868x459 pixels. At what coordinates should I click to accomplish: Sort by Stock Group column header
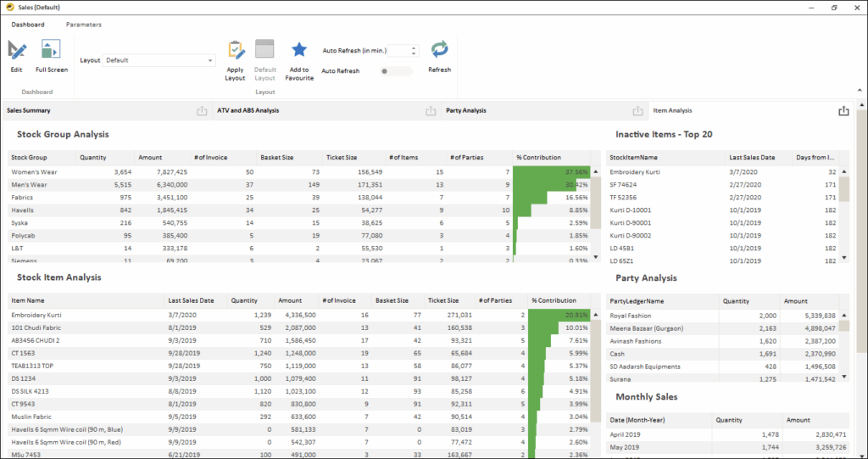(x=30, y=157)
